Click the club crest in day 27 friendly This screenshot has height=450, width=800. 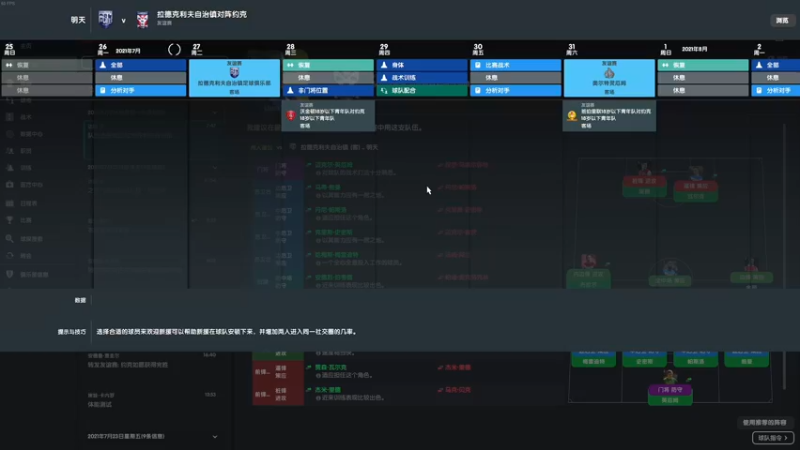point(234,72)
